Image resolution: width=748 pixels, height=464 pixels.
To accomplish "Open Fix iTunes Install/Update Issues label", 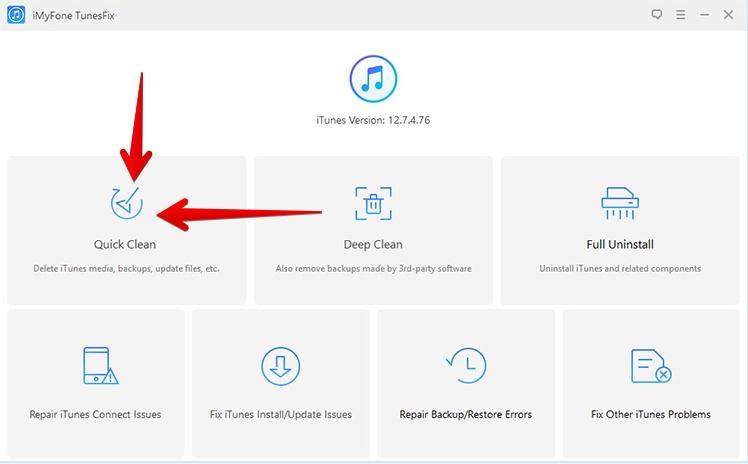I will [281, 414].
